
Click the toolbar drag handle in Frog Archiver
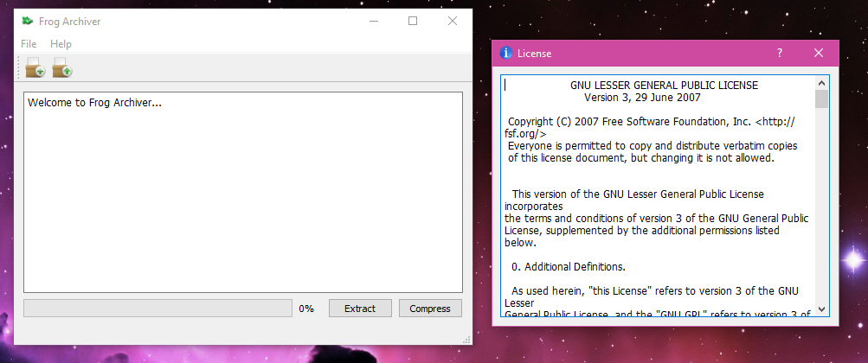click(19, 67)
